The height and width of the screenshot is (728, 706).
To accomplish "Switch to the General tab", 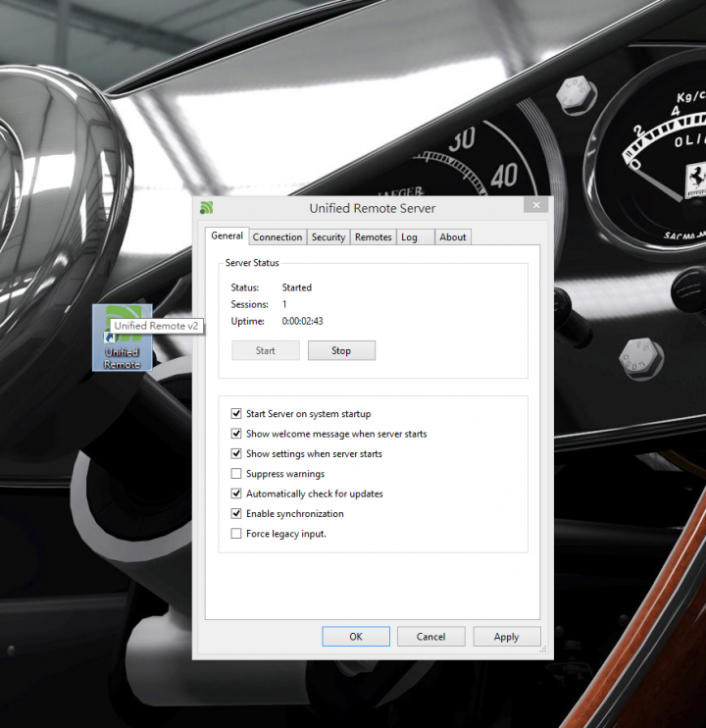I will pos(227,235).
